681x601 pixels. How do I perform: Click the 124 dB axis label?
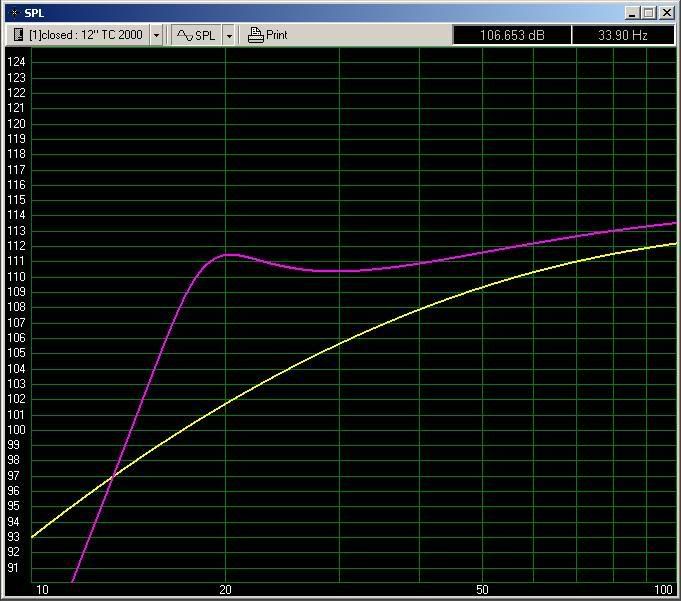pyautogui.click(x=16, y=62)
